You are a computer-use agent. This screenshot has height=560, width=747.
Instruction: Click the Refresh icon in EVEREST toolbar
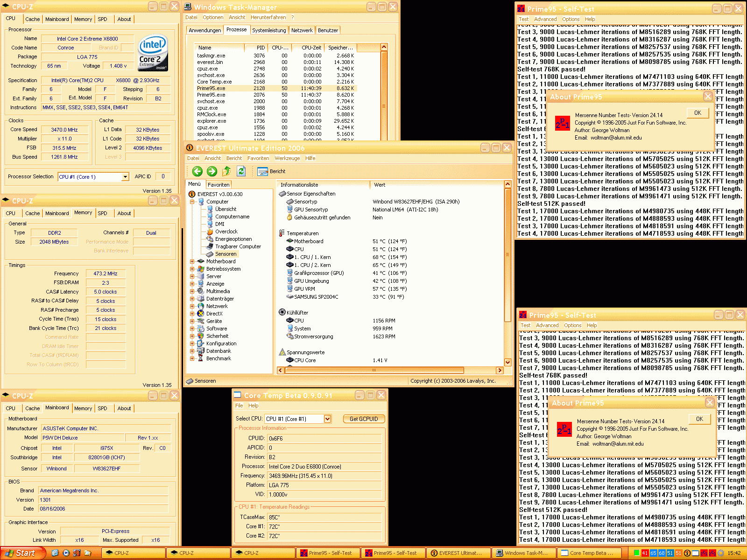pos(241,171)
